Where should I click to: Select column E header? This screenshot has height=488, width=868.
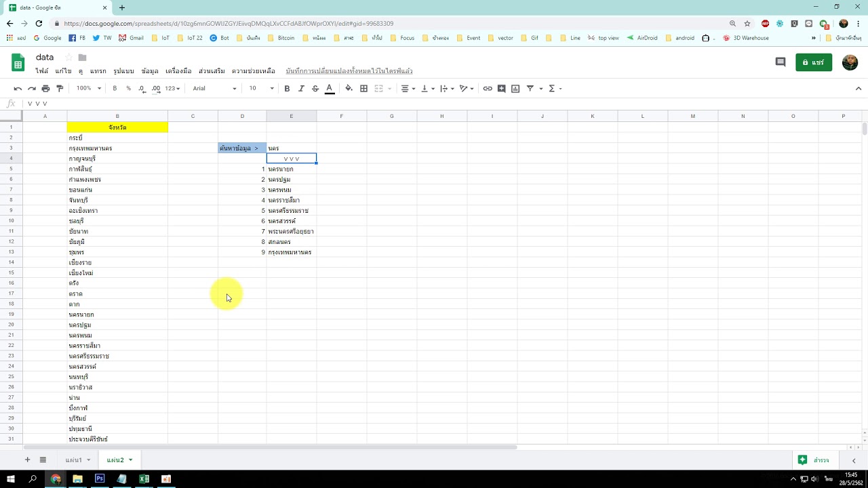(292, 117)
